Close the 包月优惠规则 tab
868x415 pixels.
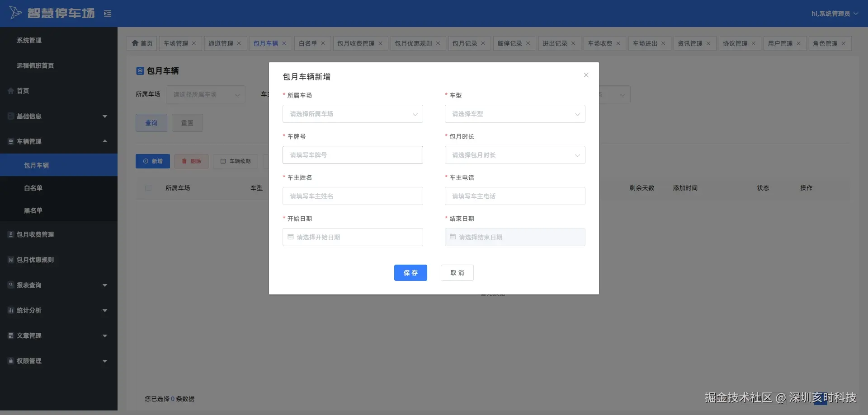(438, 43)
